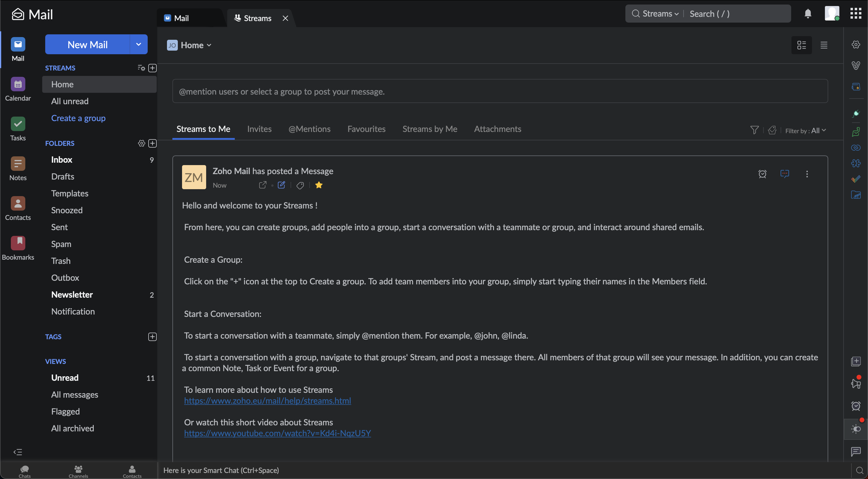Click the post message input box
This screenshot has width=868, height=479.
(500, 91)
